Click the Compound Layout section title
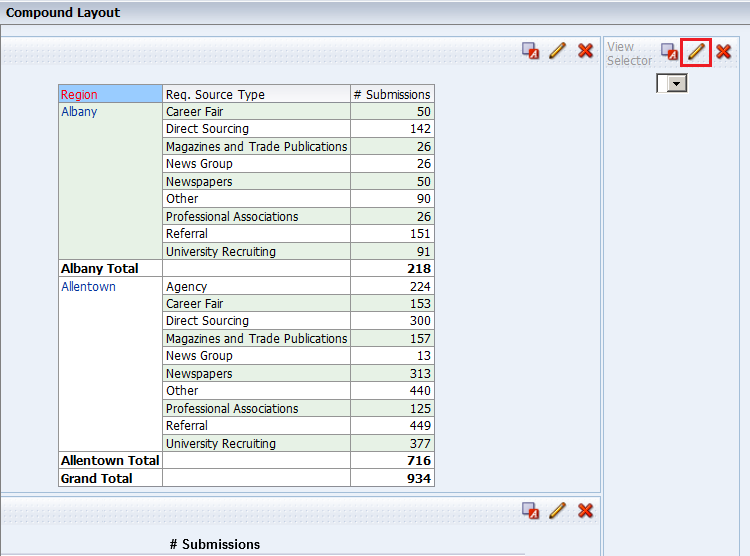Image resolution: width=750 pixels, height=556 pixels. point(63,13)
